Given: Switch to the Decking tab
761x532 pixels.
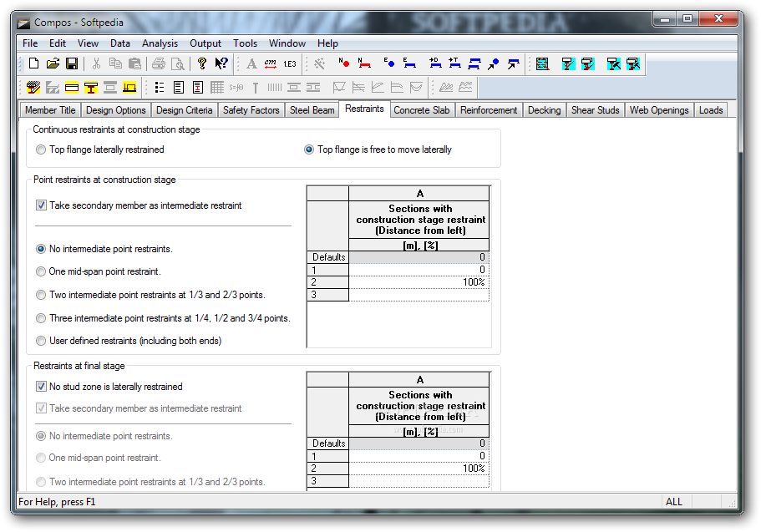Looking at the screenshot, I should click(x=544, y=110).
